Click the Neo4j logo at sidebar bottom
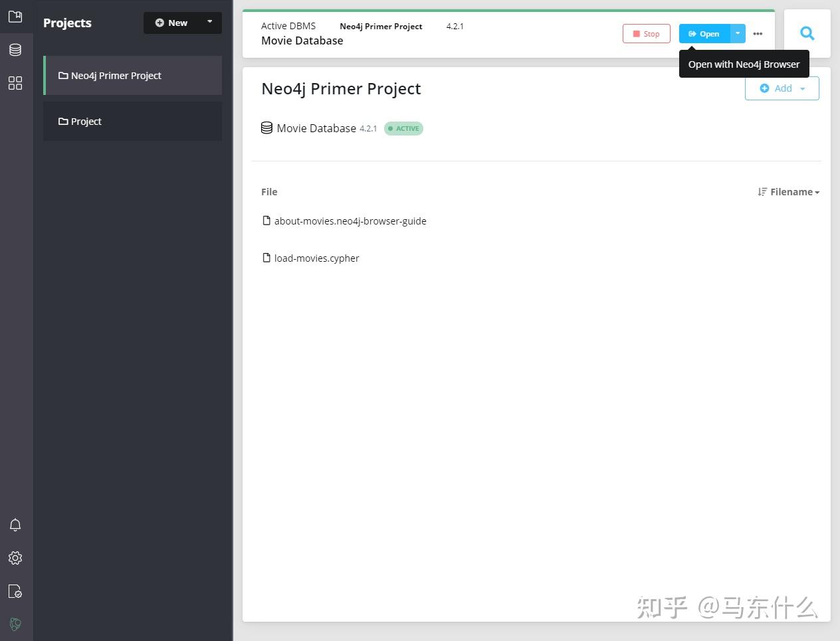This screenshot has height=641, width=840. coord(15,624)
